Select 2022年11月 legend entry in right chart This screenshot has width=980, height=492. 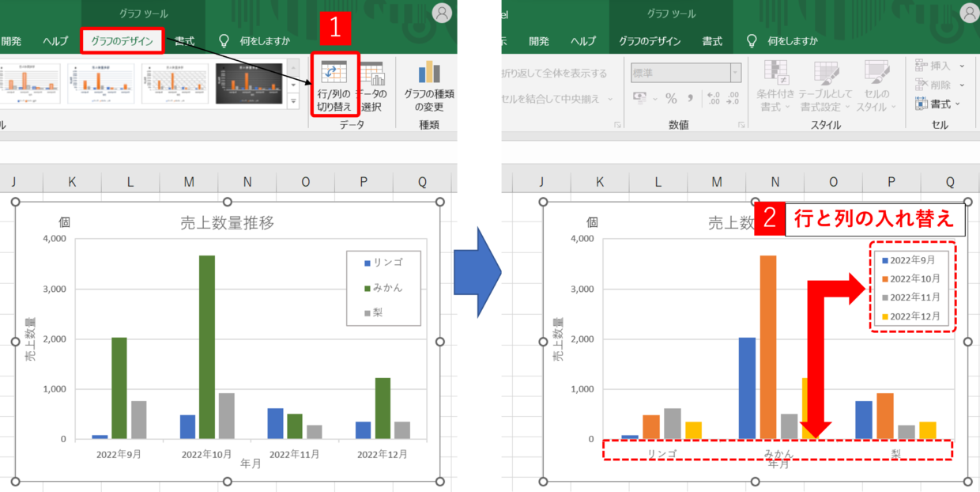click(x=911, y=297)
